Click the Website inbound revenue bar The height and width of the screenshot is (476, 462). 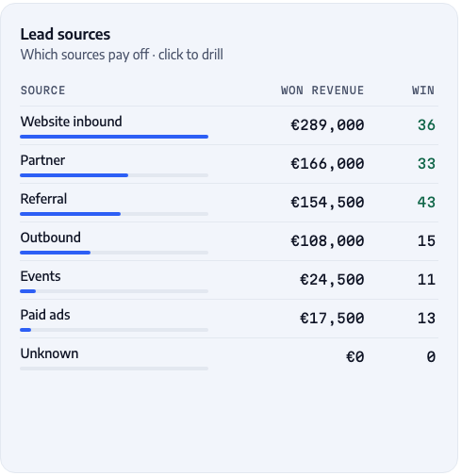coord(114,137)
